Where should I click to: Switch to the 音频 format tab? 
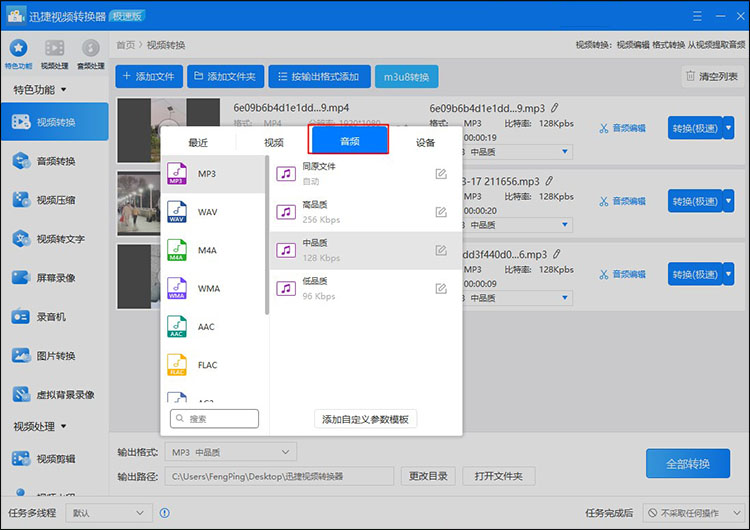click(350, 141)
